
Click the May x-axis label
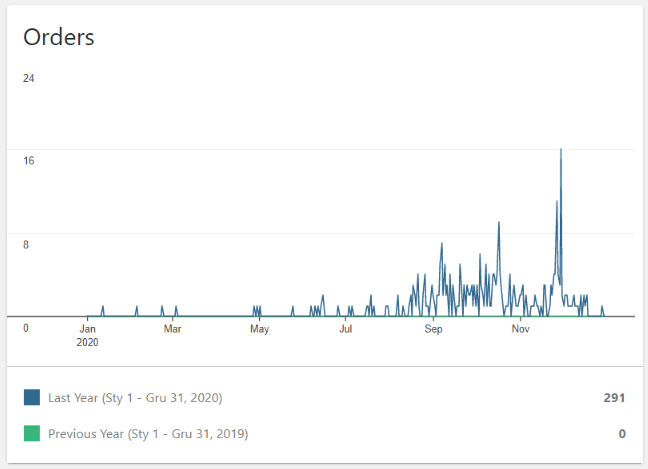(x=259, y=328)
